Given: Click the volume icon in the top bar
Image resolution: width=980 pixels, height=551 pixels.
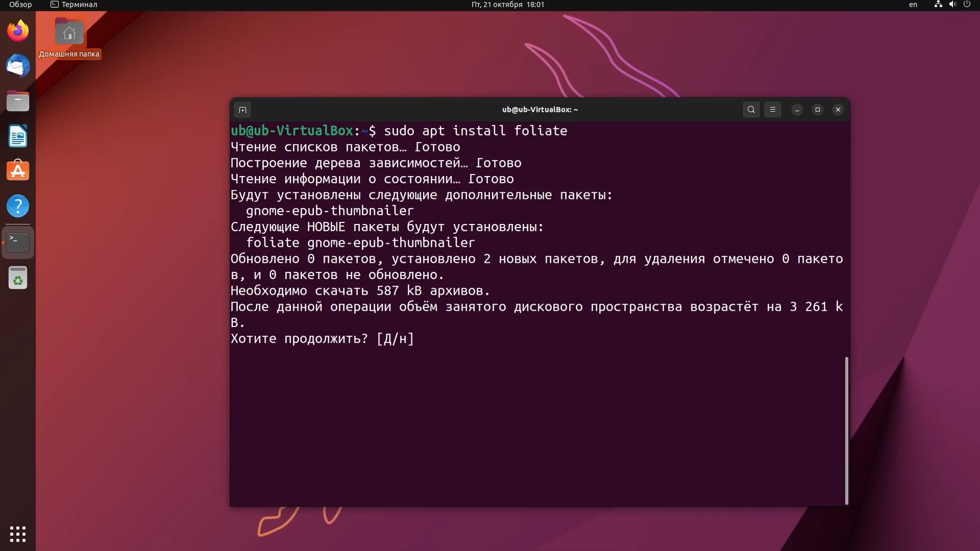Looking at the screenshot, I should point(952,5).
